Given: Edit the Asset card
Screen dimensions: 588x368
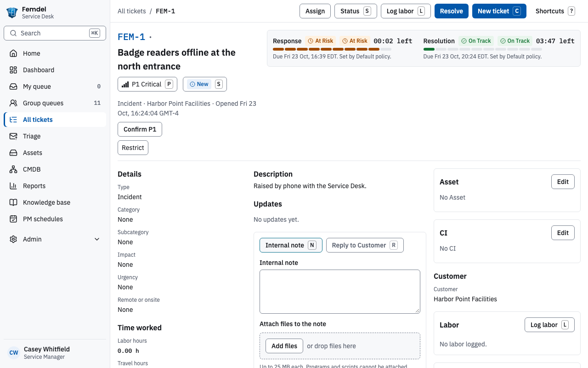Looking at the screenshot, I should 563,182.
